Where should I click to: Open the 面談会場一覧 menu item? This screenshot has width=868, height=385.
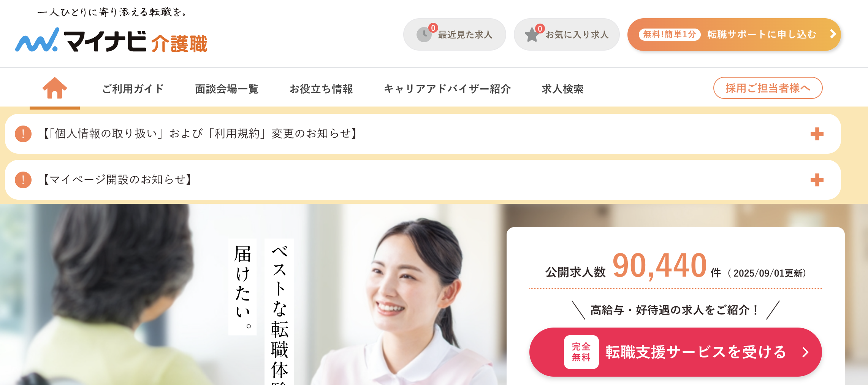(x=227, y=89)
